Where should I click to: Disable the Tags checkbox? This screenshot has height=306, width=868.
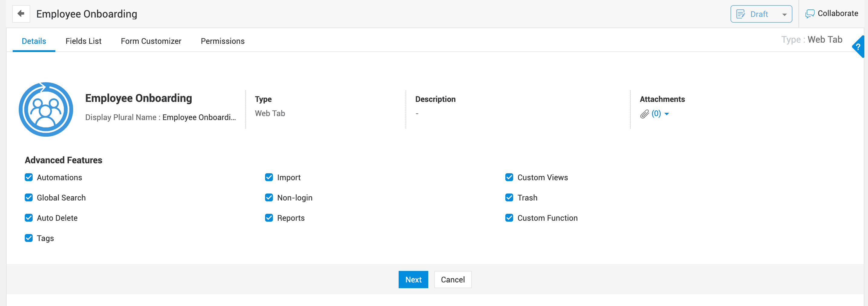pyautogui.click(x=29, y=238)
